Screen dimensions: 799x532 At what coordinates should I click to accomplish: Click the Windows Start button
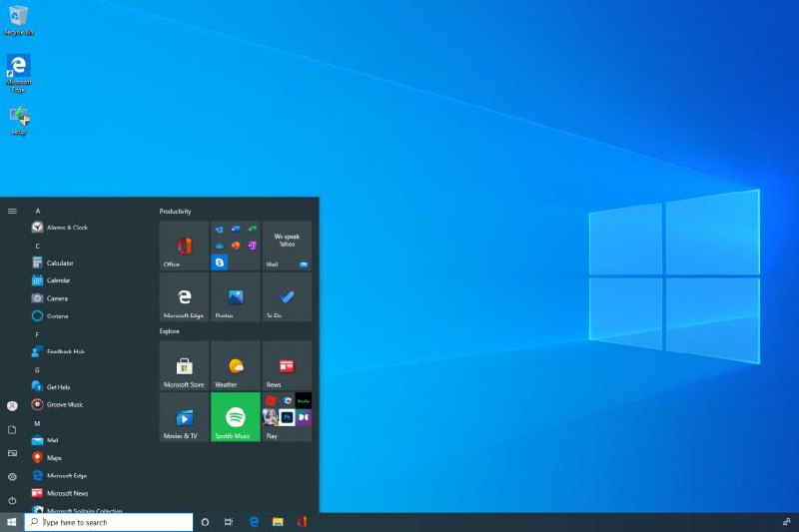[12, 522]
